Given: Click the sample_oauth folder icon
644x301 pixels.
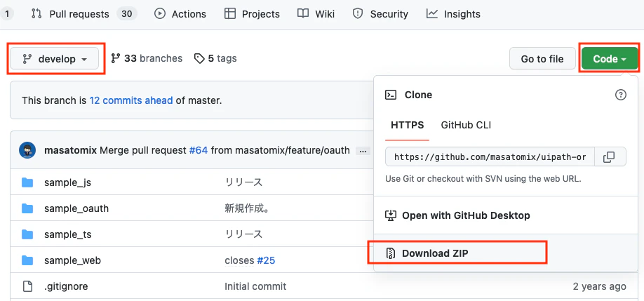Looking at the screenshot, I should [27, 208].
